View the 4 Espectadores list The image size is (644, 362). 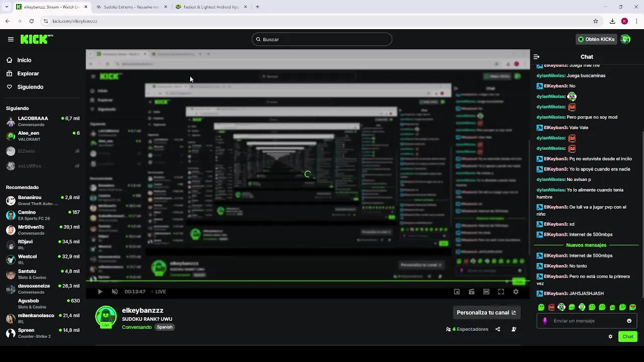[467, 329]
